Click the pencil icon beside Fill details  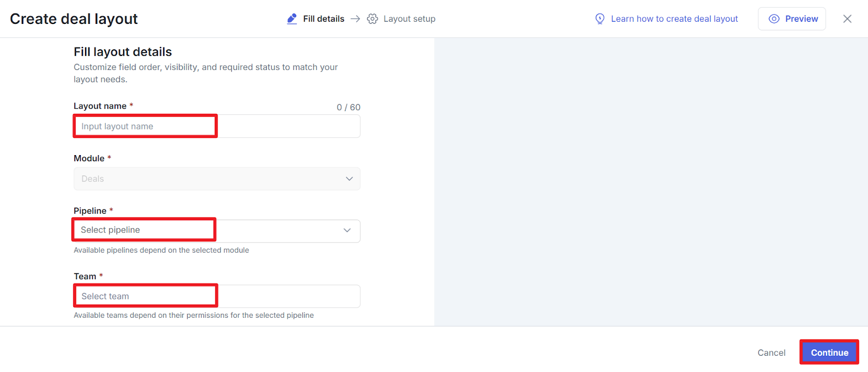click(x=292, y=19)
